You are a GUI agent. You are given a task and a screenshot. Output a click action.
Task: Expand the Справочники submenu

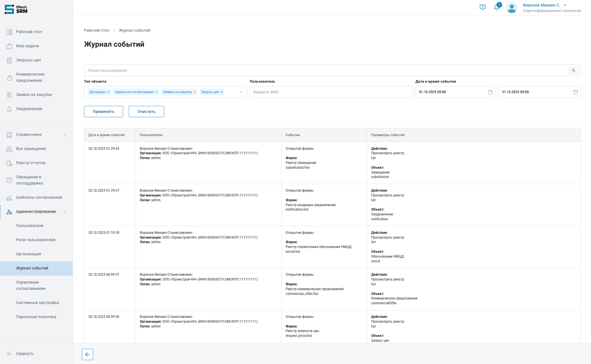[x=65, y=135]
